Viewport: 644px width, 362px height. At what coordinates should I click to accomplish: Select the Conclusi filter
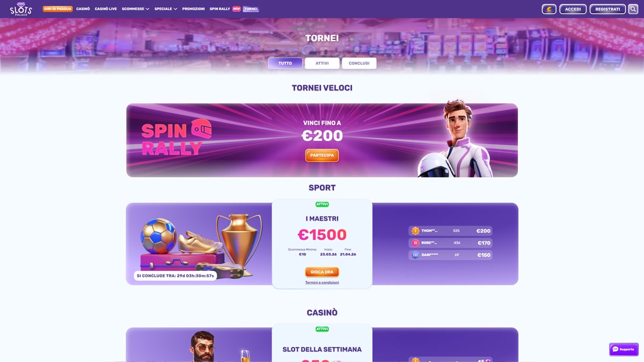click(359, 63)
